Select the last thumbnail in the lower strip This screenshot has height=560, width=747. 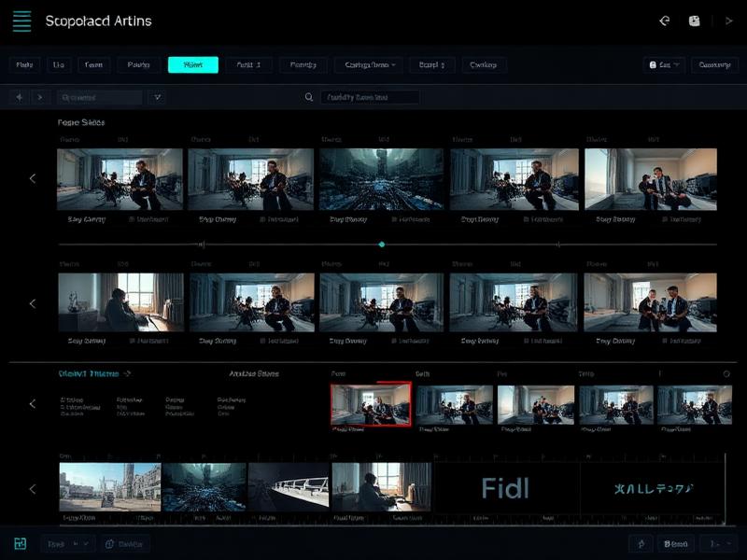pyautogui.click(x=695, y=405)
